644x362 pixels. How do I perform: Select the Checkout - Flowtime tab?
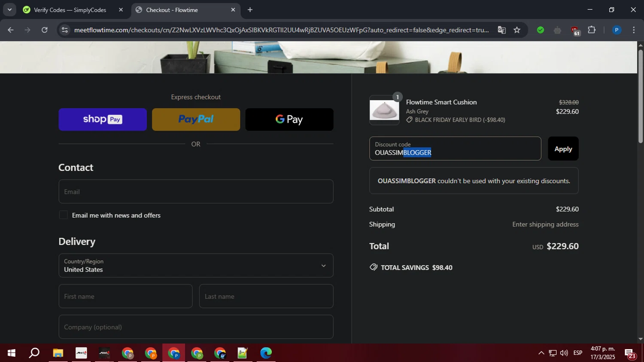[x=186, y=10]
